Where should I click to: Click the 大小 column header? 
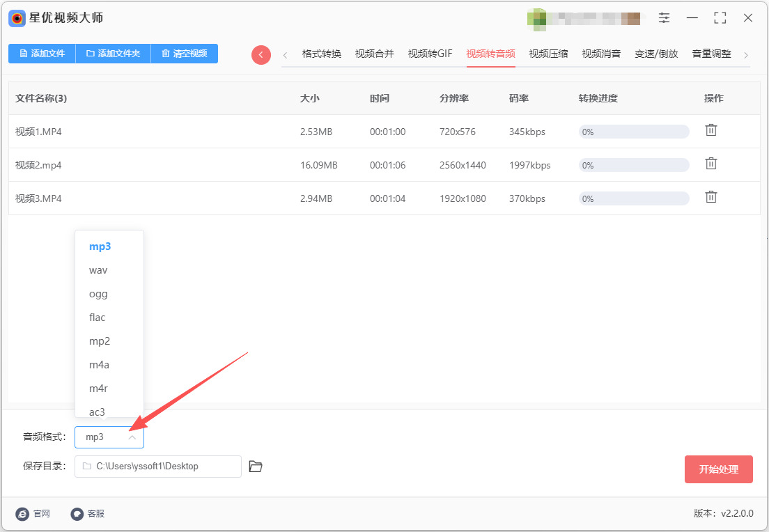(309, 98)
